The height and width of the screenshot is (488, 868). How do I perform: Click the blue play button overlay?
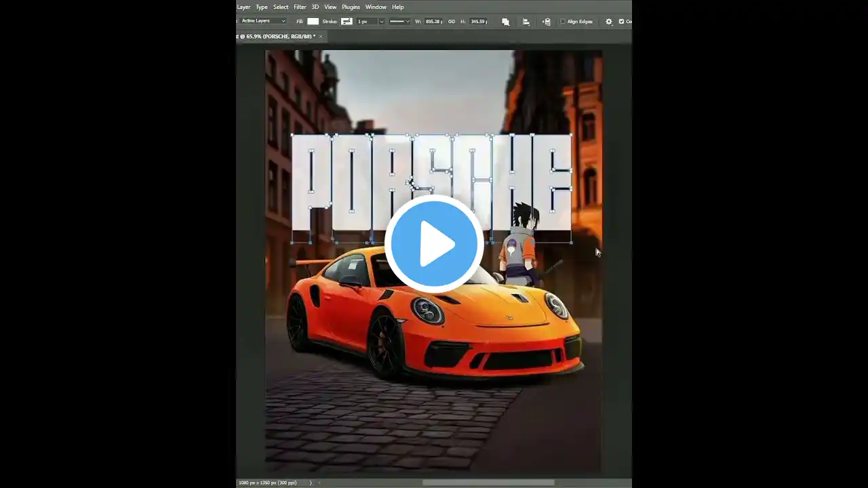tap(434, 244)
